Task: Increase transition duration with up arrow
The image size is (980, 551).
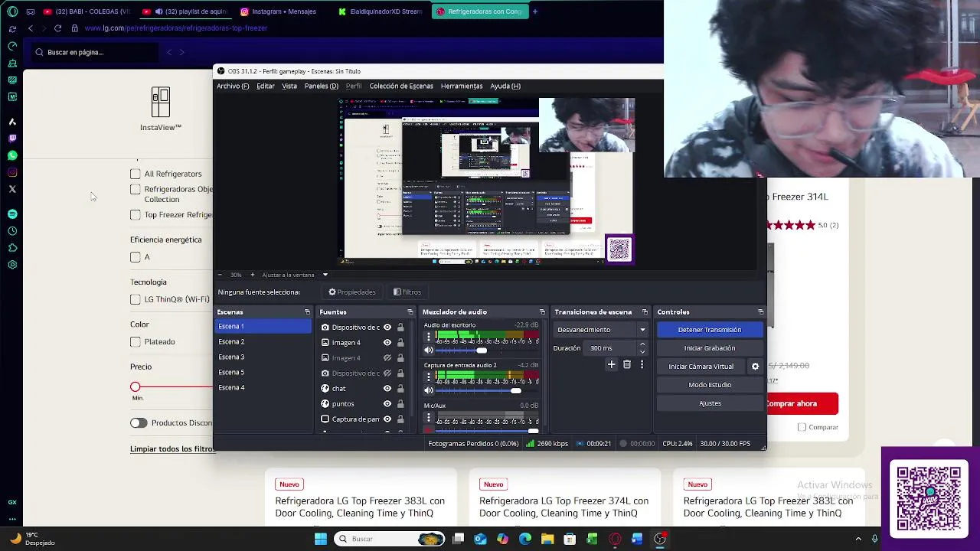Action: coord(642,344)
